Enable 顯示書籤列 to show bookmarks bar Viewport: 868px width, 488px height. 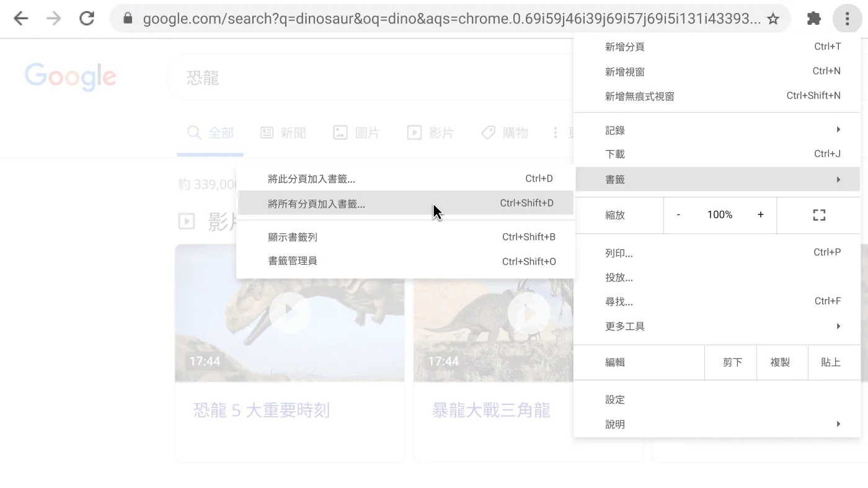pyautogui.click(x=291, y=236)
